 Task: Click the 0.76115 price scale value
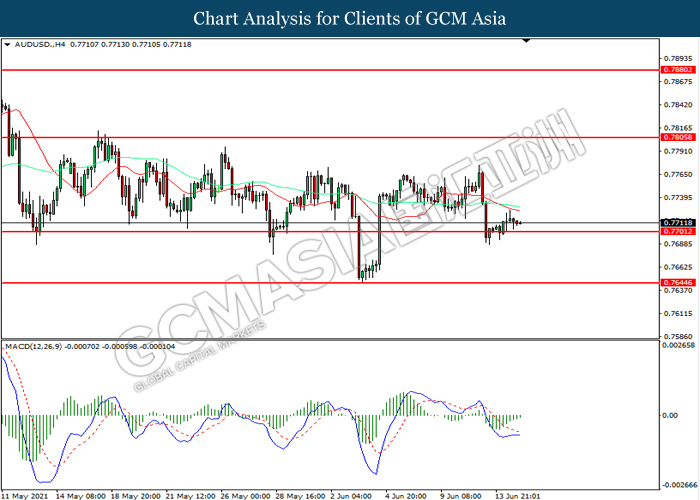click(x=679, y=314)
